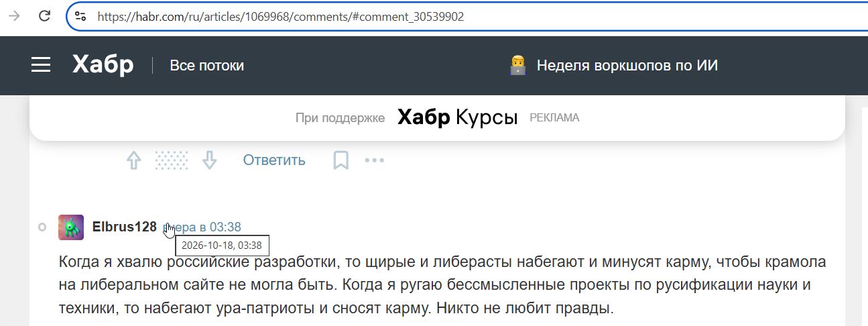Screen dimensions: 868x326
Task: Click the browser forward arrow
Action: pyautogui.click(x=14, y=16)
